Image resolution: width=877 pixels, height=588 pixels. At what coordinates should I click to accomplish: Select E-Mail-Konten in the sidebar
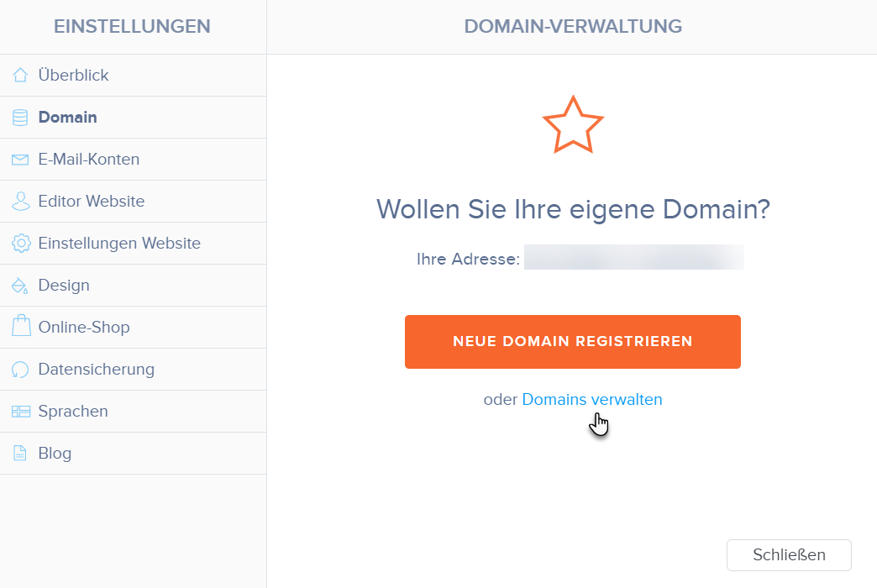tap(89, 160)
